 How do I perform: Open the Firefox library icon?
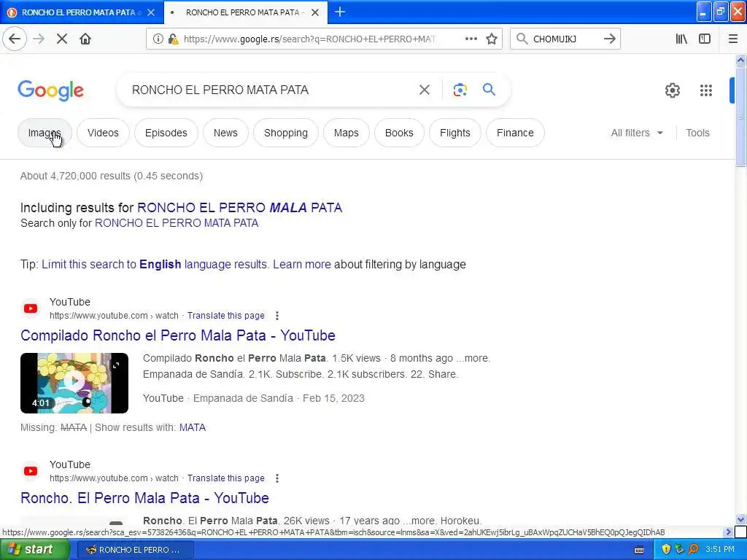pos(681,39)
